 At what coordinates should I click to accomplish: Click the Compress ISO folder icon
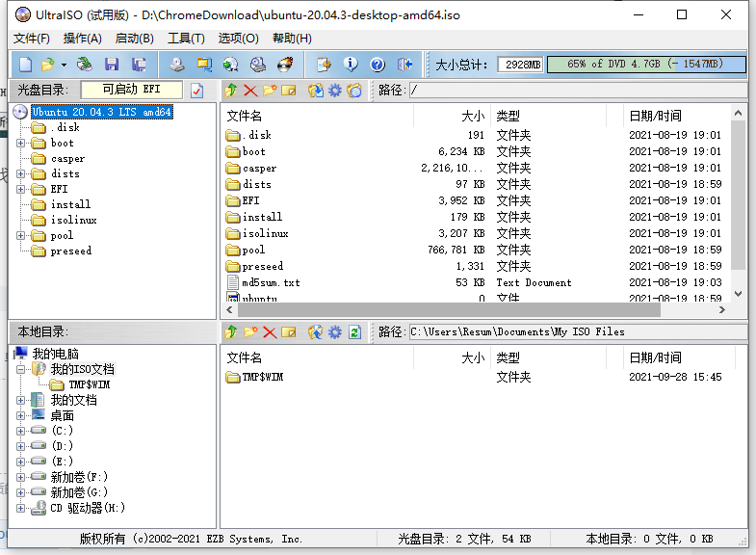pyautogui.click(x=204, y=65)
